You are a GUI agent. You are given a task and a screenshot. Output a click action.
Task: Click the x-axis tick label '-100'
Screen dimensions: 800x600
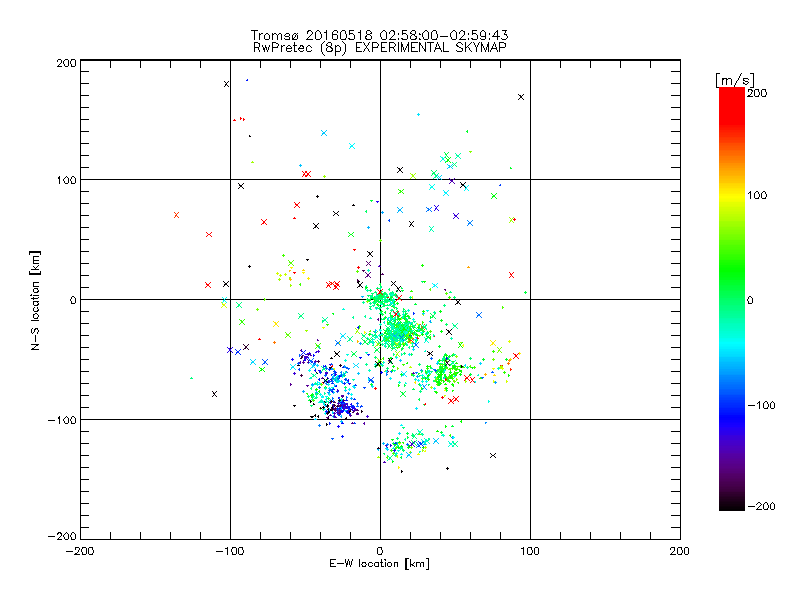(x=230, y=551)
